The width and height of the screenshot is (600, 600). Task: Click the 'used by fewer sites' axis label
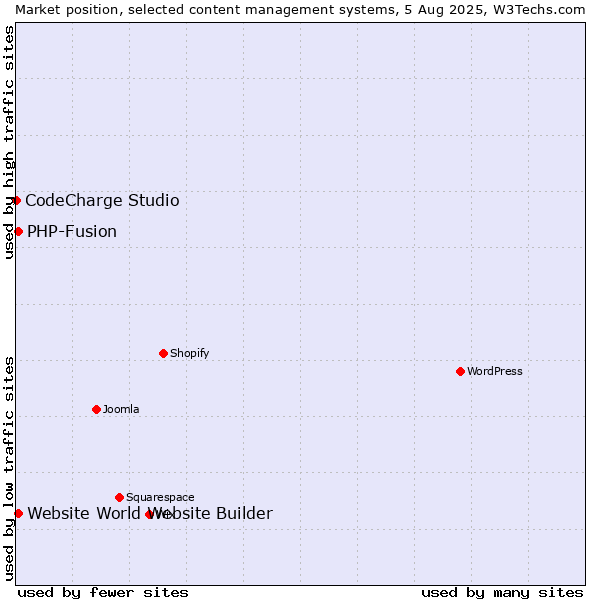pos(103,593)
